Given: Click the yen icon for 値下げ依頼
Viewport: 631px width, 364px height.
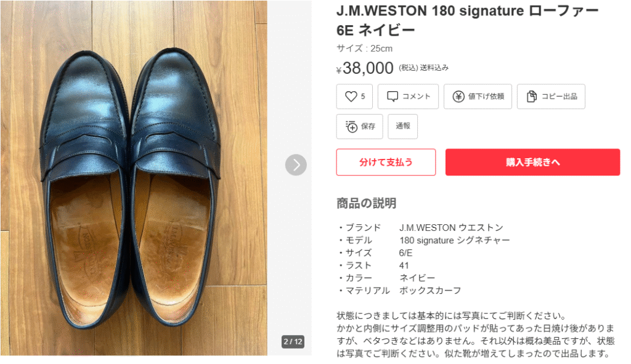Looking at the screenshot, I should pyautogui.click(x=458, y=97).
